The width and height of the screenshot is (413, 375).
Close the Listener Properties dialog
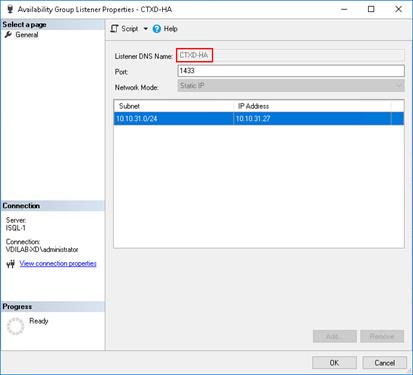pyautogui.click(x=398, y=9)
